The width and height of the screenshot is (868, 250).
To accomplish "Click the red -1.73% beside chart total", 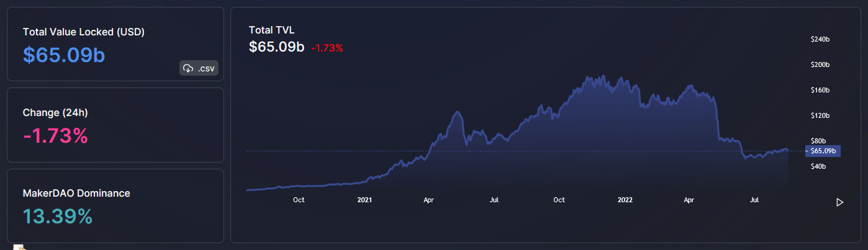I will pyautogui.click(x=327, y=48).
